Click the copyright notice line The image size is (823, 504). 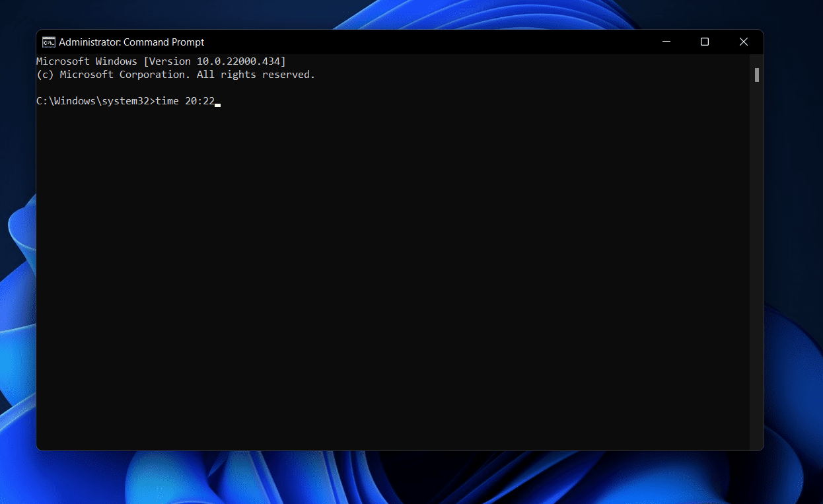point(175,74)
